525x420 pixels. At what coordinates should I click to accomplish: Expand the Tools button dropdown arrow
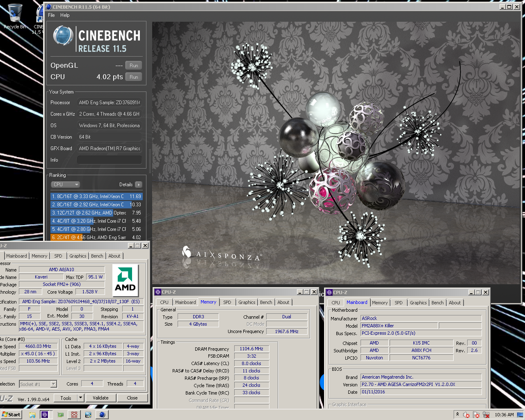(80, 398)
